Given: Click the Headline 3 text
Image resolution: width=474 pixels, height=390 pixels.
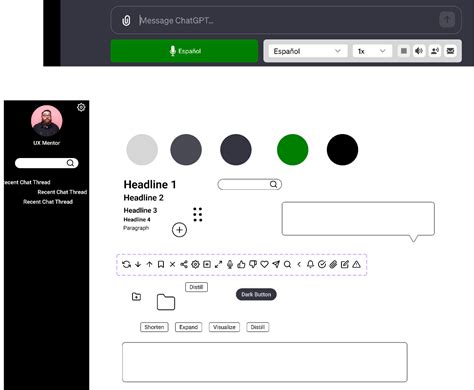Looking at the screenshot, I should 140,210.
